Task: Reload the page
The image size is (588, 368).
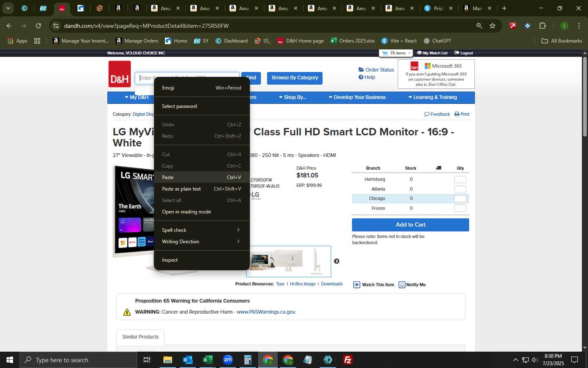Action: (x=38, y=26)
